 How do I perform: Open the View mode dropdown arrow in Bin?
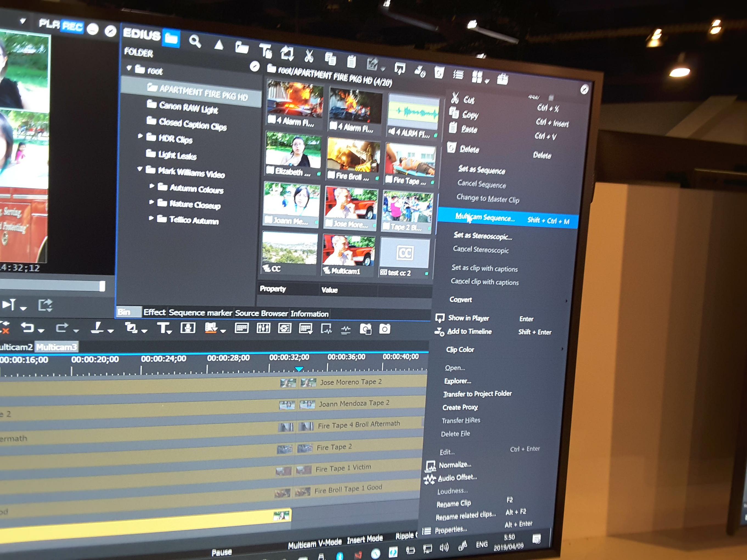click(487, 81)
